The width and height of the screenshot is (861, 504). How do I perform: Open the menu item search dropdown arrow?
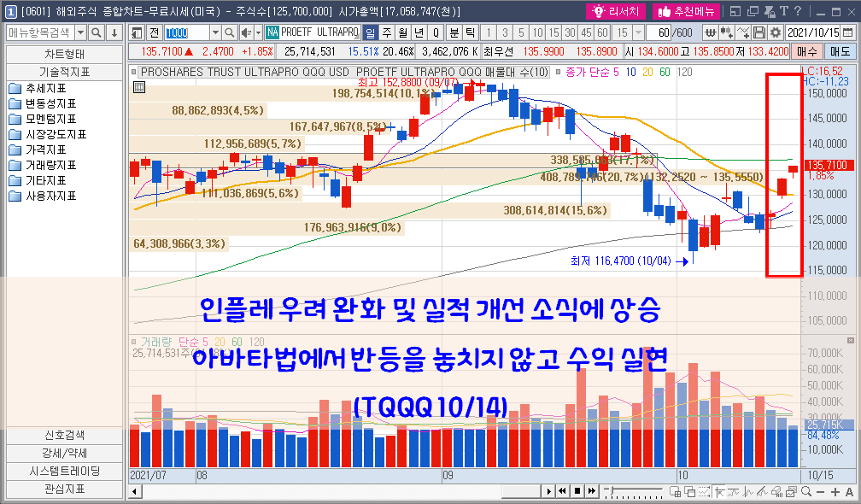(80, 33)
